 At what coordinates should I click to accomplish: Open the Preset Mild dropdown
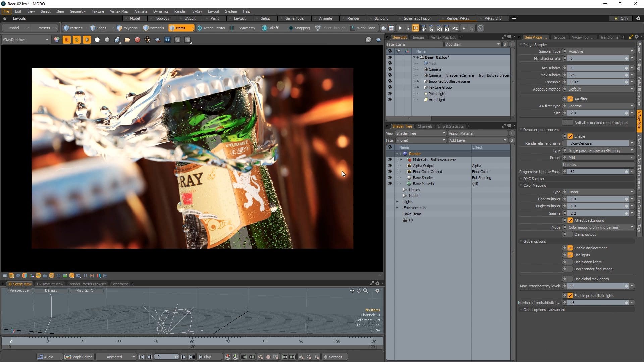click(x=600, y=158)
